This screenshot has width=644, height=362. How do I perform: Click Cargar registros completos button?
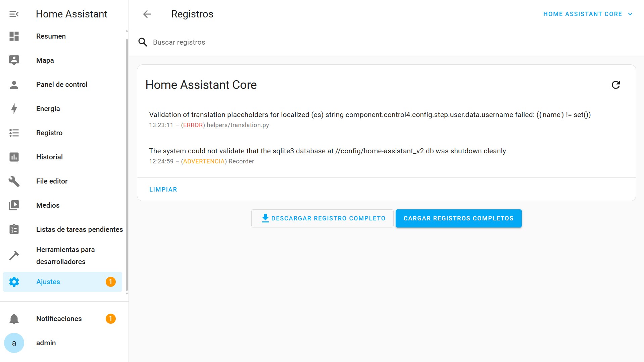click(458, 218)
